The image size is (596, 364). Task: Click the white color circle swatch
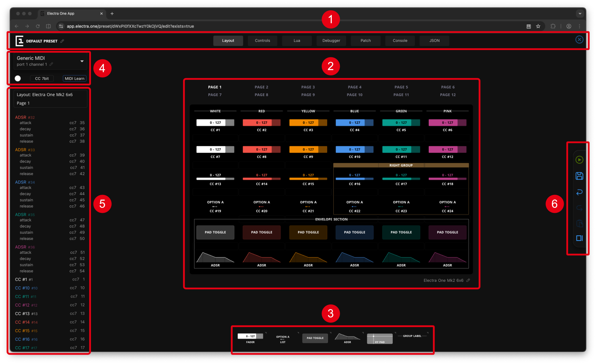(x=18, y=79)
